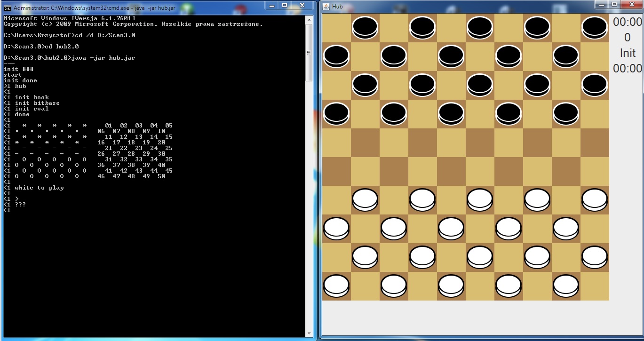
Task: Minimize the cmd.exe console window
Action: [270, 5]
